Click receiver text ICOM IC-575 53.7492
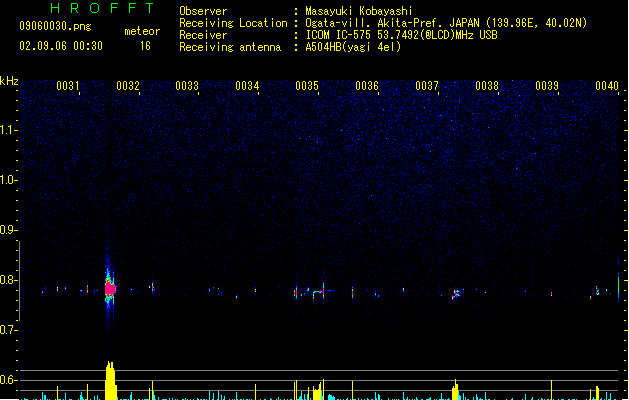 401,35
